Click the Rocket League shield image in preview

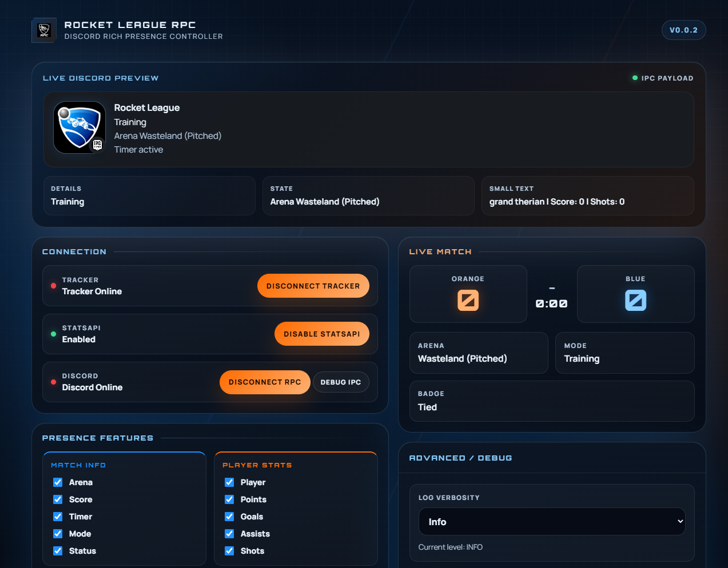79,127
